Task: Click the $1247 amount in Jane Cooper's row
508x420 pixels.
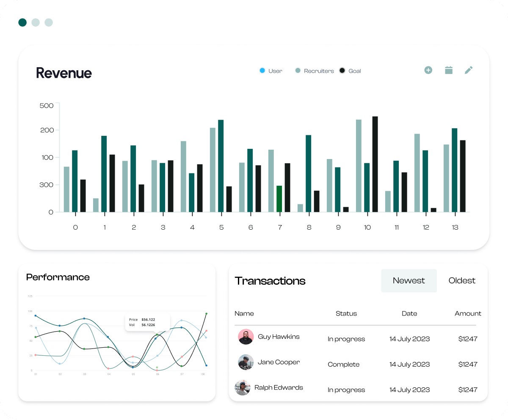Action: 468,364
